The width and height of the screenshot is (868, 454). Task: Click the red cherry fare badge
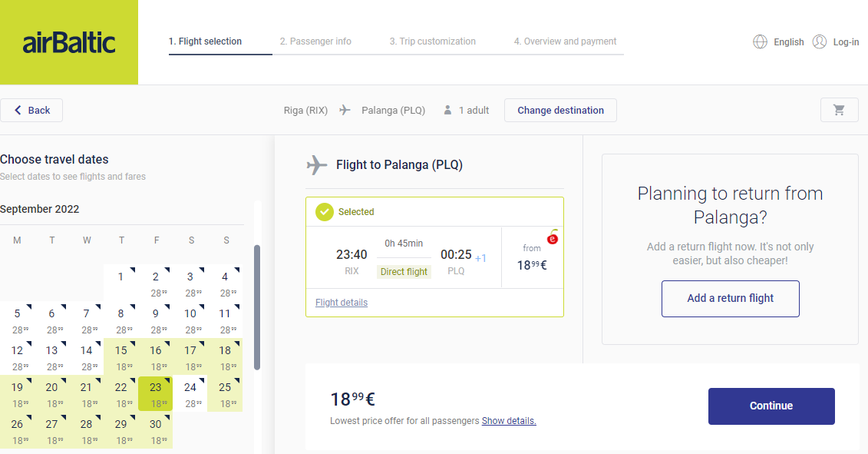click(x=553, y=238)
